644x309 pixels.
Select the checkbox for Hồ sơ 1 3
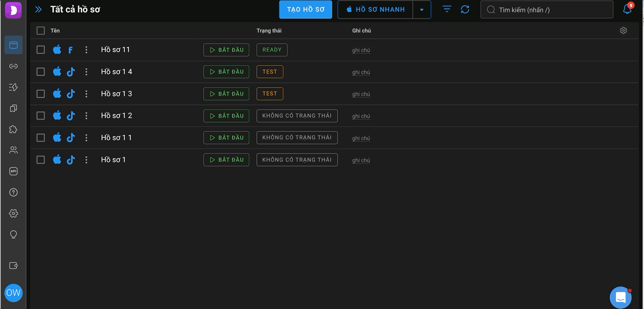point(41,94)
